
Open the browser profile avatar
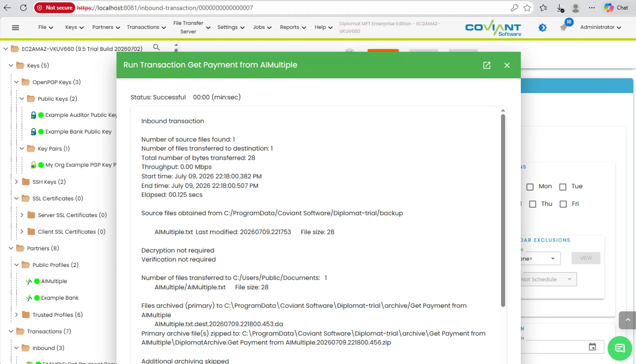[x=576, y=8]
